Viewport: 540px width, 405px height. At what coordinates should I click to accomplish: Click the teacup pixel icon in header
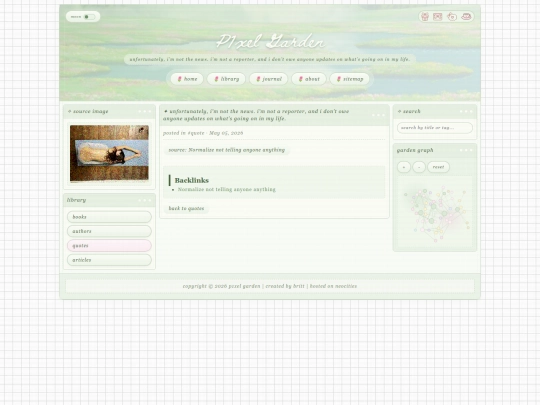466,17
